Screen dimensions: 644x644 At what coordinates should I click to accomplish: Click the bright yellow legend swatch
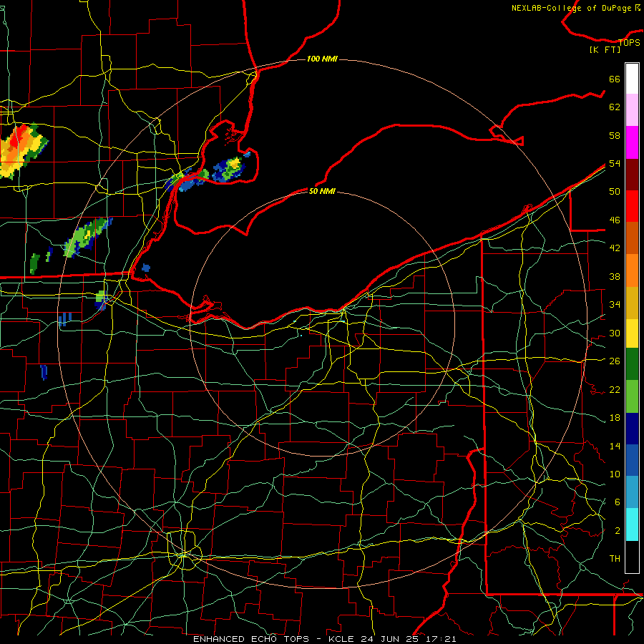pos(632,333)
